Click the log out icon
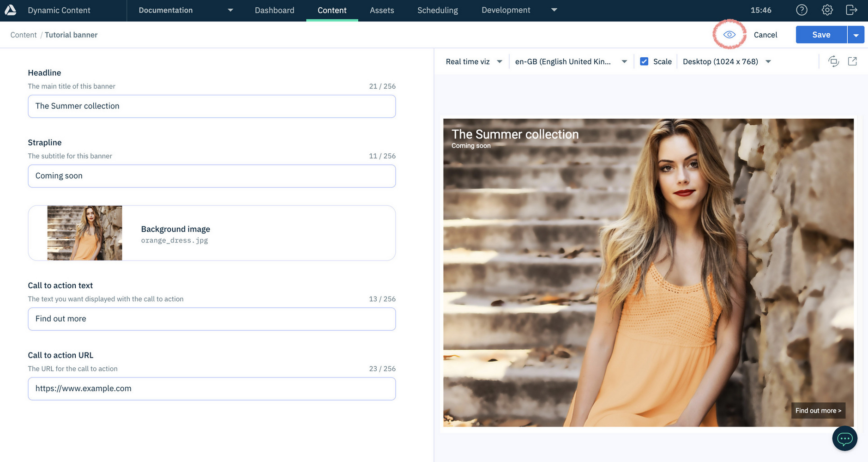This screenshot has height=462, width=868. [x=851, y=10]
